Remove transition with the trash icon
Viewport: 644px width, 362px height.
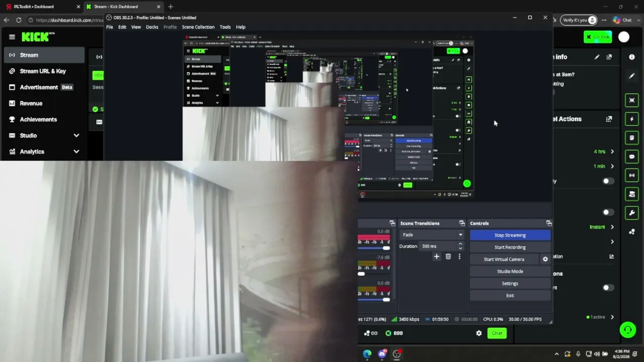(448, 256)
